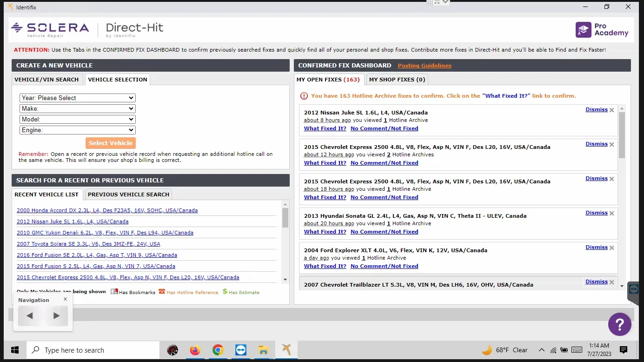Expand the Engine dropdown
This screenshot has height=362, width=644.
(x=78, y=130)
